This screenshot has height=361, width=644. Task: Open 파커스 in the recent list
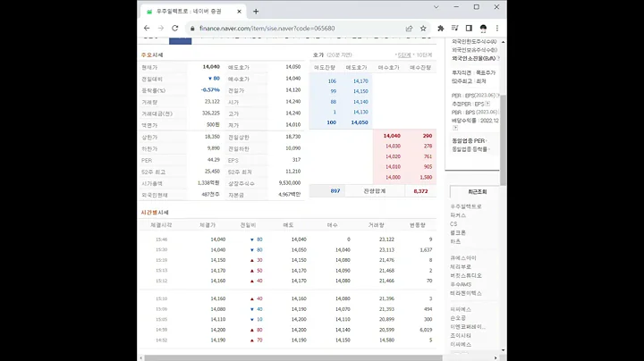pyautogui.click(x=458, y=215)
